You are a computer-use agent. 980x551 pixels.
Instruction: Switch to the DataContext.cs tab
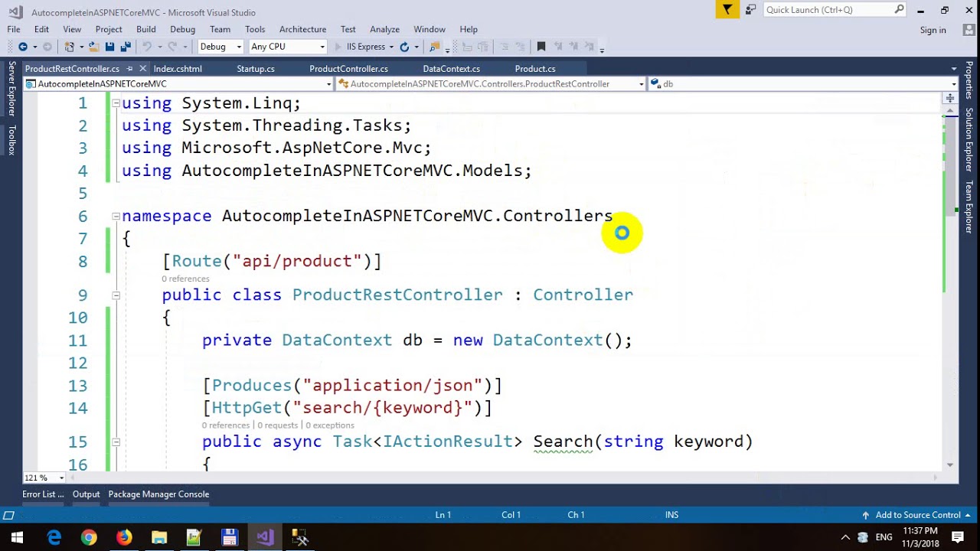[452, 69]
